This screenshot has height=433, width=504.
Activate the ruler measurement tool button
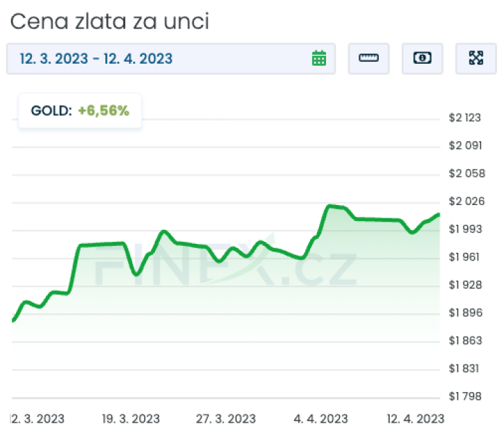[x=369, y=59]
